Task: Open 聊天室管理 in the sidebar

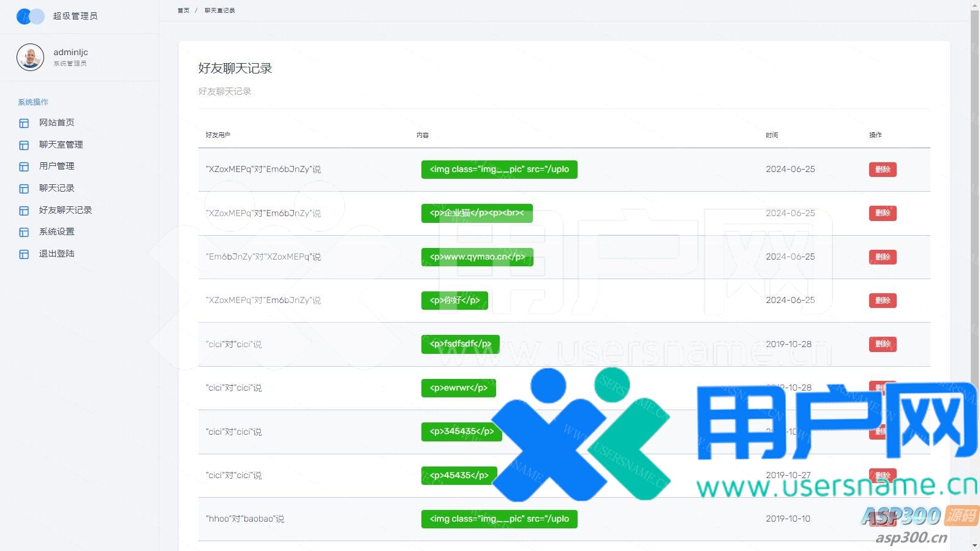Action: 61,144
